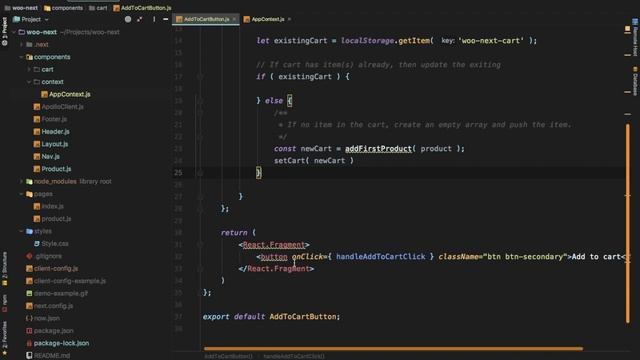
Task: Hide the Project tool window with minus icon
Action: tap(165, 19)
